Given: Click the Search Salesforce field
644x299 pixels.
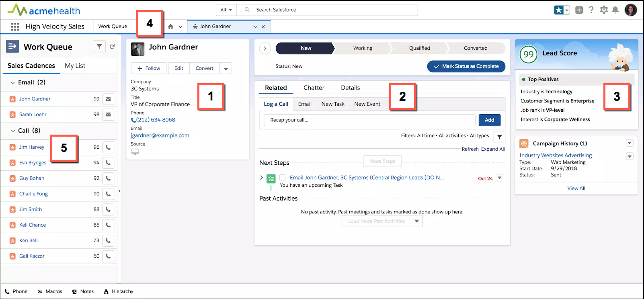Looking at the screenshot, I should coord(328,10).
